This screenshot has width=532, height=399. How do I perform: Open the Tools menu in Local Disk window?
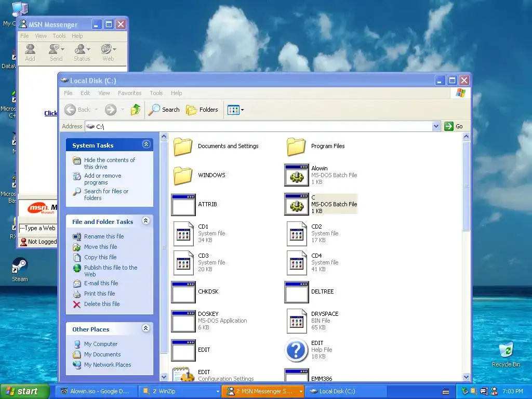[x=156, y=93]
